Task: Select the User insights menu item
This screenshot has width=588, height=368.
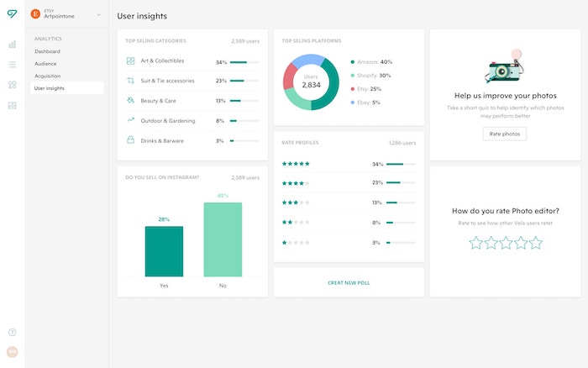Action: click(x=66, y=88)
